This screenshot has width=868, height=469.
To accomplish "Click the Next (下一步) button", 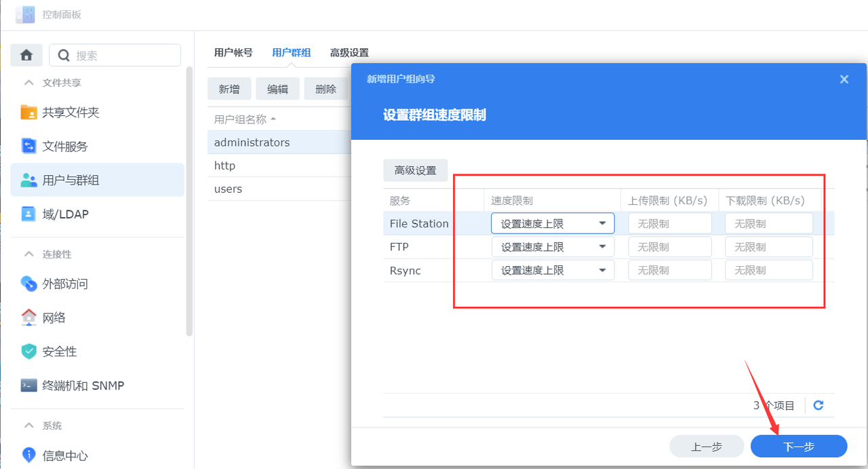I will pyautogui.click(x=799, y=447).
